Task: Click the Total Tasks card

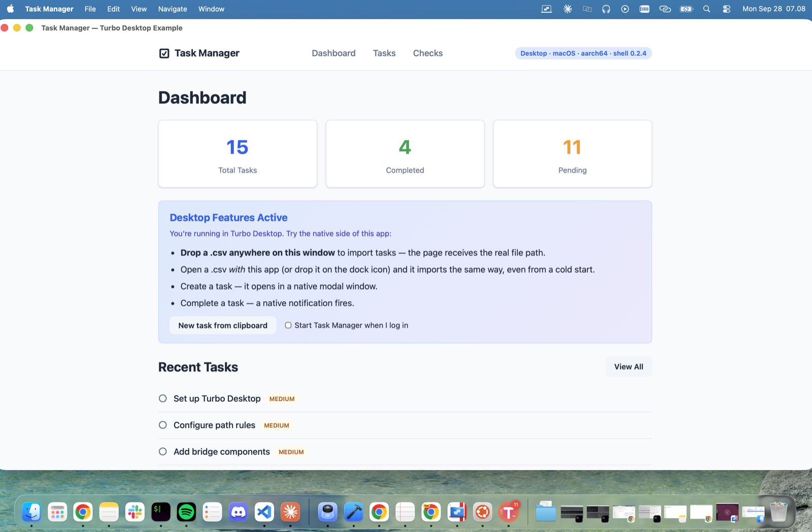Action: pyautogui.click(x=238, y=154)
